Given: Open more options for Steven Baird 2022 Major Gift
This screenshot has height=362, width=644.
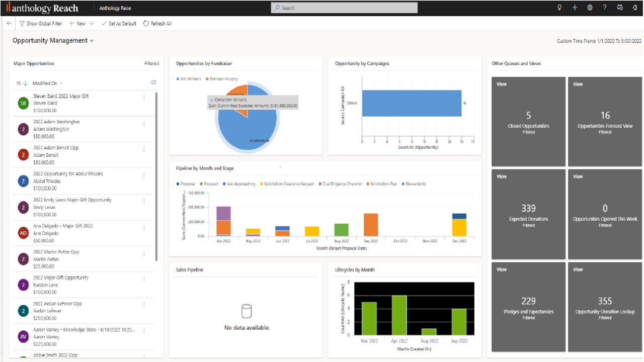Looking at the screenshot, I should tap(144, 98).
